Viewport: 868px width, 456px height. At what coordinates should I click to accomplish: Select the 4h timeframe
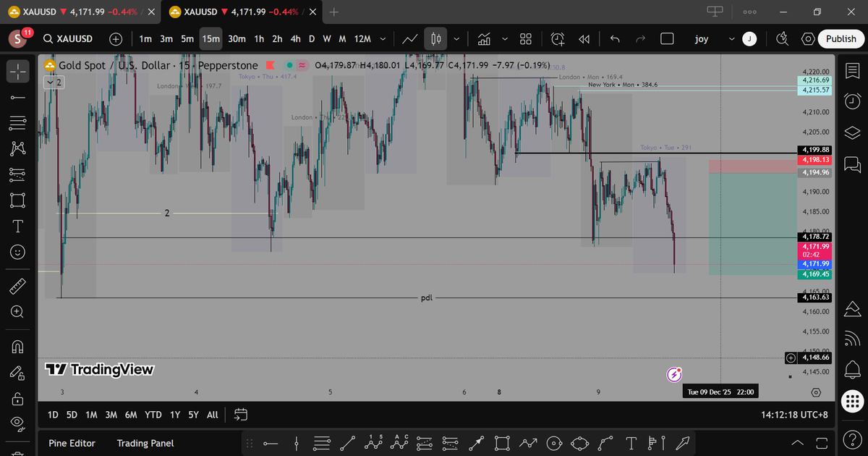(x=295, y=39)
